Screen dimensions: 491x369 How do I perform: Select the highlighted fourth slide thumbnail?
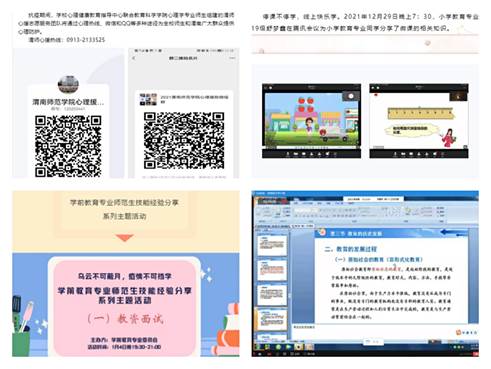[272, 319]
